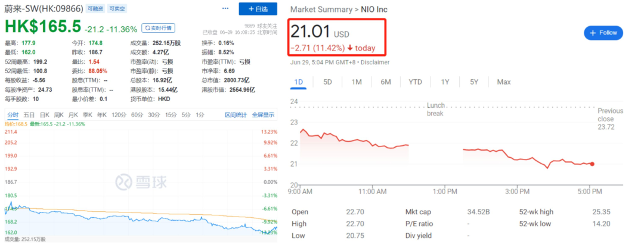The width and height of the screenshot is (644, 244).
Task: Select the 5D range tab
Action: (x=327, y=82)
